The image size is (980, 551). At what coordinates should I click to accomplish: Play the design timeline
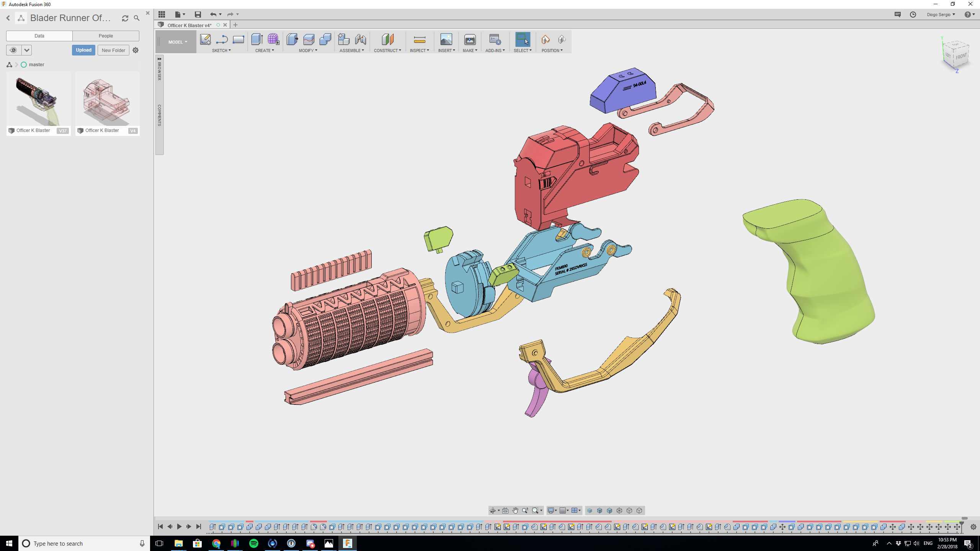click(x=179, y=527)
